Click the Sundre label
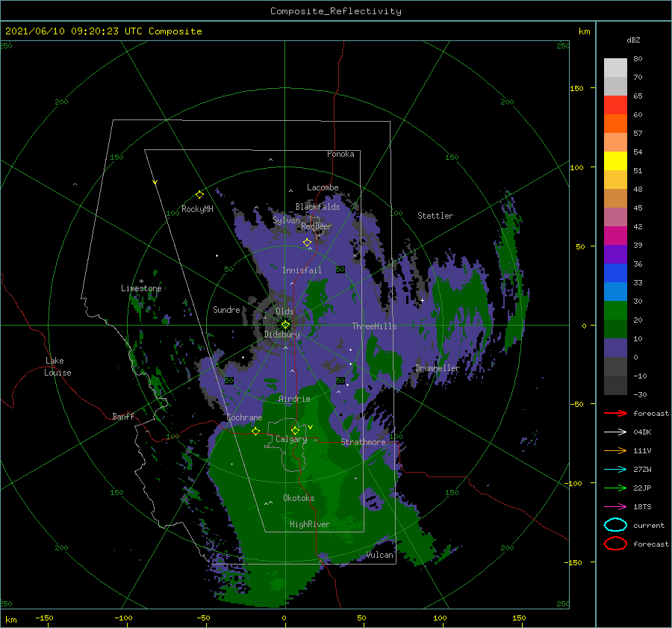 pyautogui.click(x=226, y=309)
